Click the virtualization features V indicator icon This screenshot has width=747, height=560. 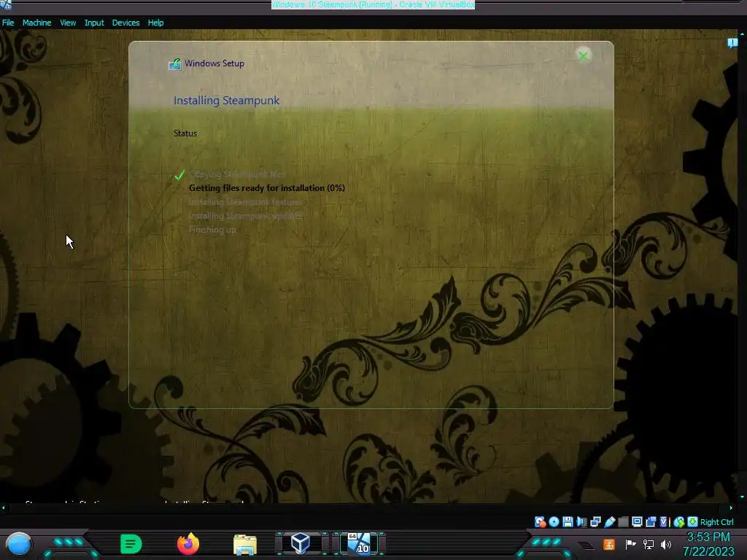(x=663, y=522)
